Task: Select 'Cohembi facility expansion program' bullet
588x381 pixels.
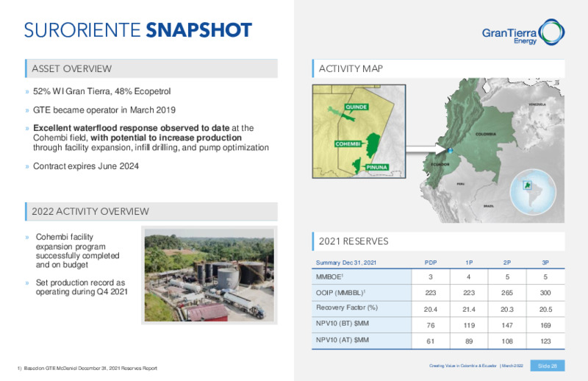Action: (x=78, y=251)
